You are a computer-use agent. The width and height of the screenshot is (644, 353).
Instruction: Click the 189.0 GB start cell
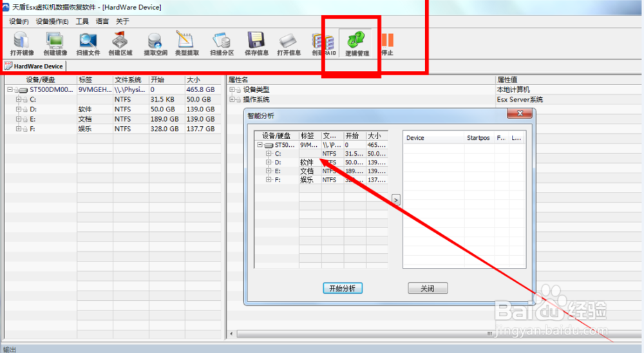tap(164, 119)
